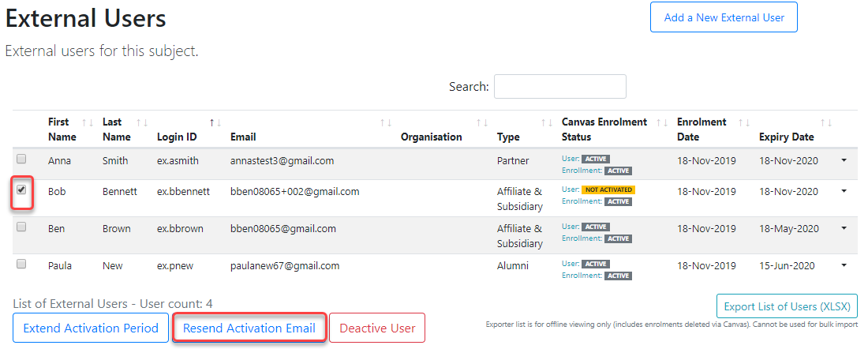Click expiry date 18-May-2020

pyautogui.click(x=788, y=228)
